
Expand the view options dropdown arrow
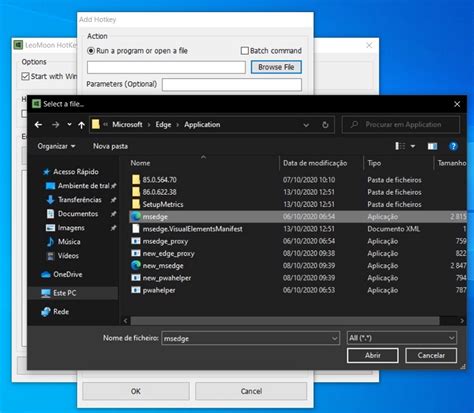click(x=413, y=146)
